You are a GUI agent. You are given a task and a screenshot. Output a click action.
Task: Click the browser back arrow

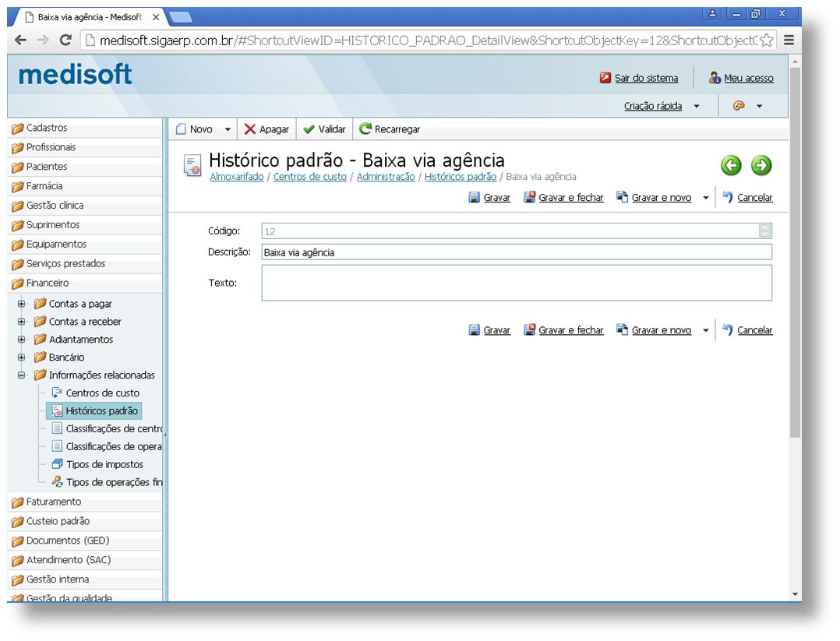(x=21, y=41)
